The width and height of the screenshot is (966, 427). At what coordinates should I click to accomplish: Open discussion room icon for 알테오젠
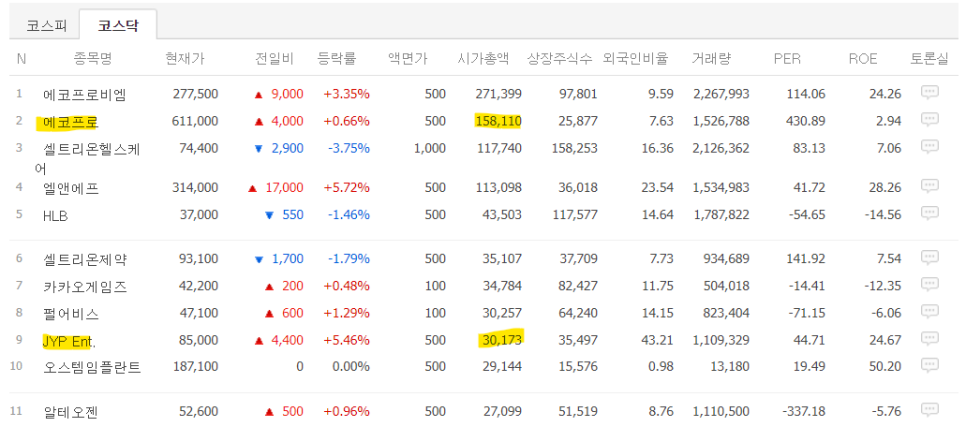(929, 409)
